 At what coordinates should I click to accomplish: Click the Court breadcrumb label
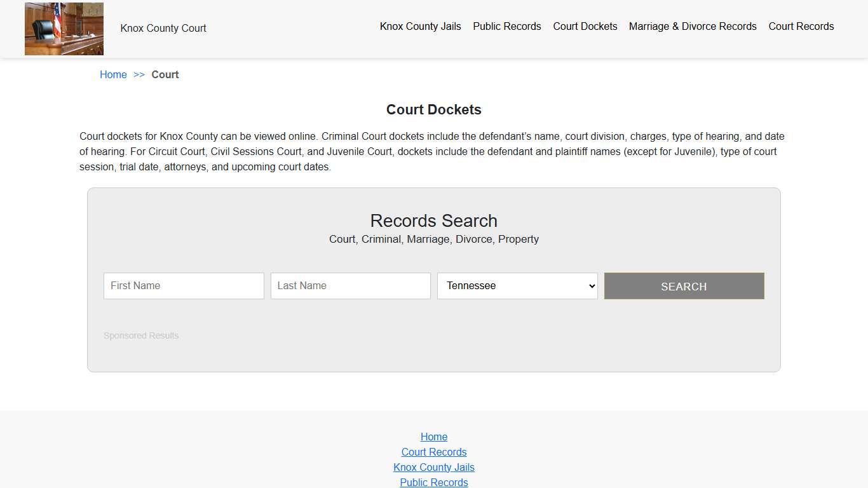(x=165, y=74)
